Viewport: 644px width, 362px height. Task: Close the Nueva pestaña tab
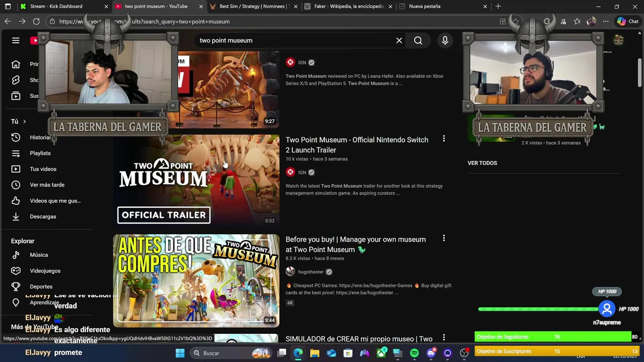tap(485, 7)
